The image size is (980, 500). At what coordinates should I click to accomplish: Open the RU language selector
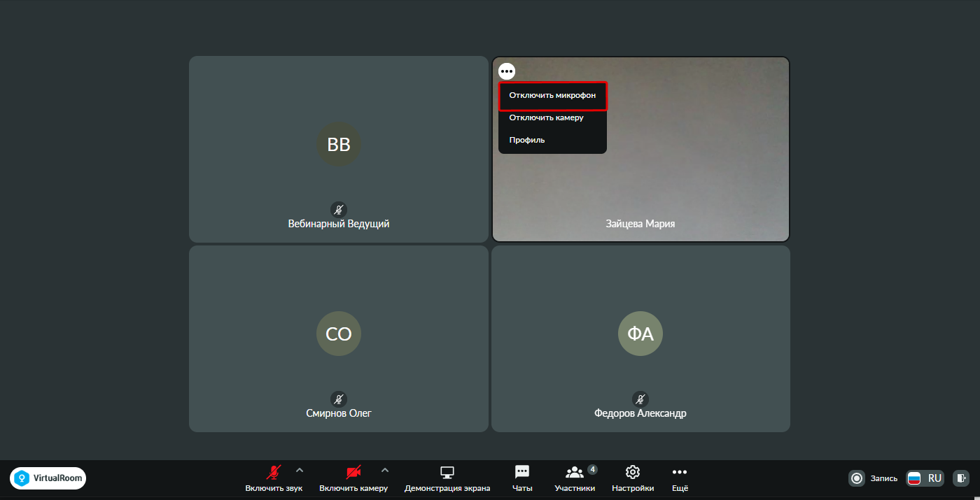click(925, 478)
